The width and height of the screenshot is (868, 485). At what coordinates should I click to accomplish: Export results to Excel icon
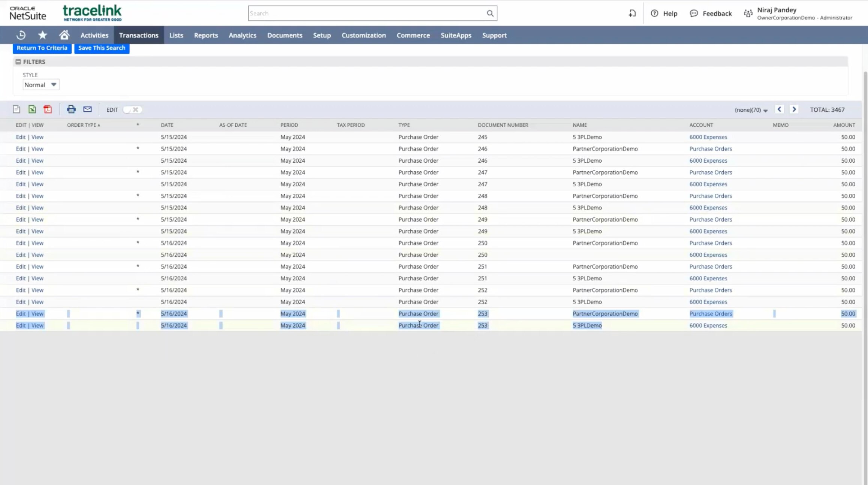pyautogui.click(x=32, y=109)
